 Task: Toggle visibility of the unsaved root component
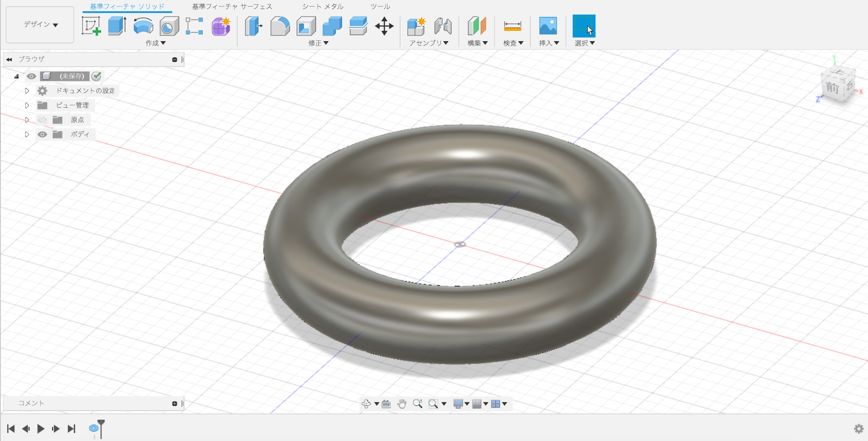tap(31, 76)
